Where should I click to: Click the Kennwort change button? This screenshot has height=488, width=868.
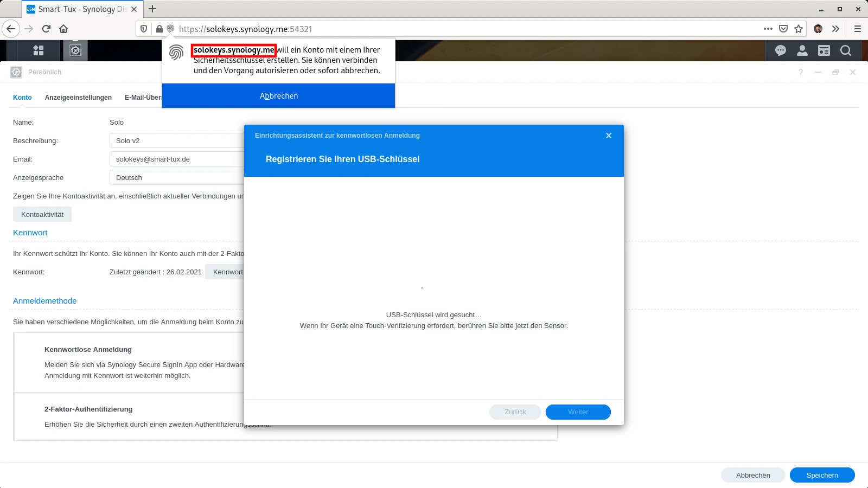click(225, 272)
